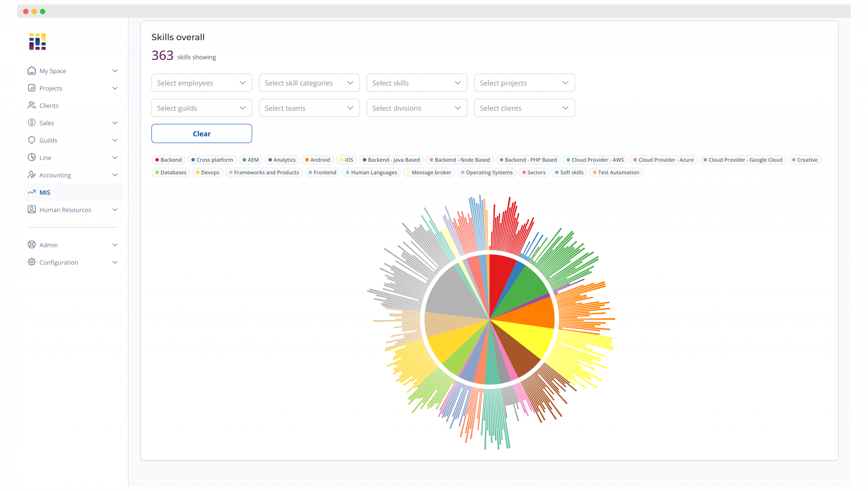Toggle the iOS legend chip
Image resolution: width=868 pixels, height=491 pixels.
click(346, 160)
